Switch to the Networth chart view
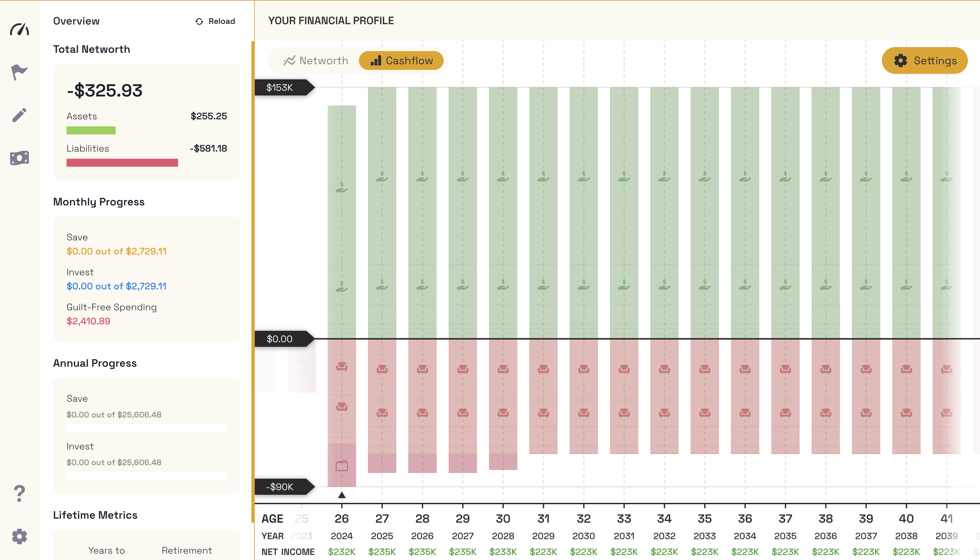The height and width of the screenshot is (560, 980). [x=316, y=61]
